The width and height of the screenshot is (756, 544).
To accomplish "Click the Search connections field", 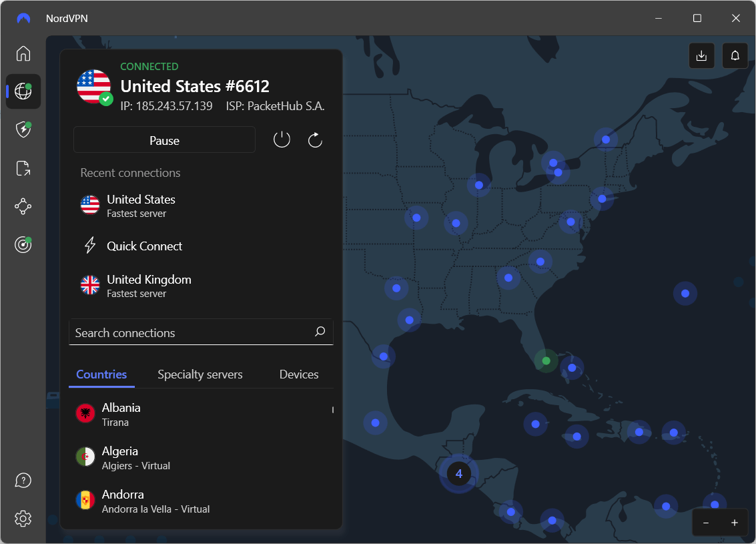I will (x=201, y=332).
